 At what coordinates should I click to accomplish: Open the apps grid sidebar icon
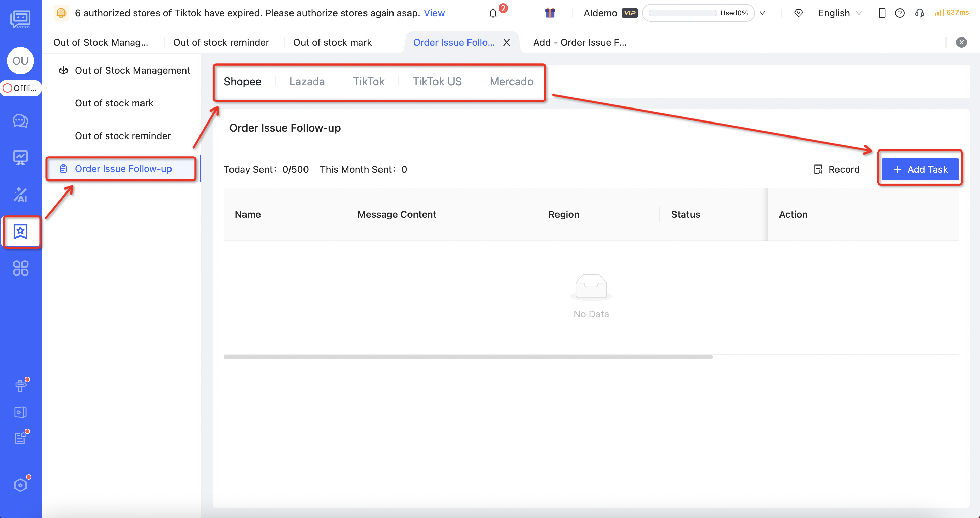20,268
